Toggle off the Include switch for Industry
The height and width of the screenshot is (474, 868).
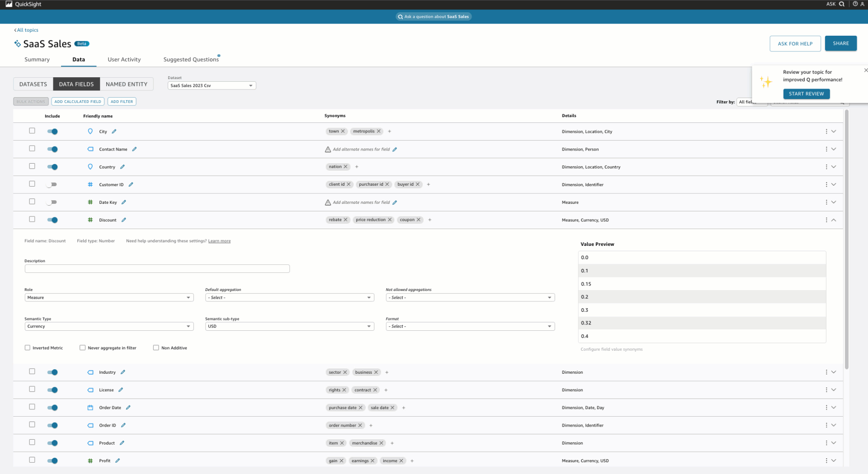tap(52, 372)
